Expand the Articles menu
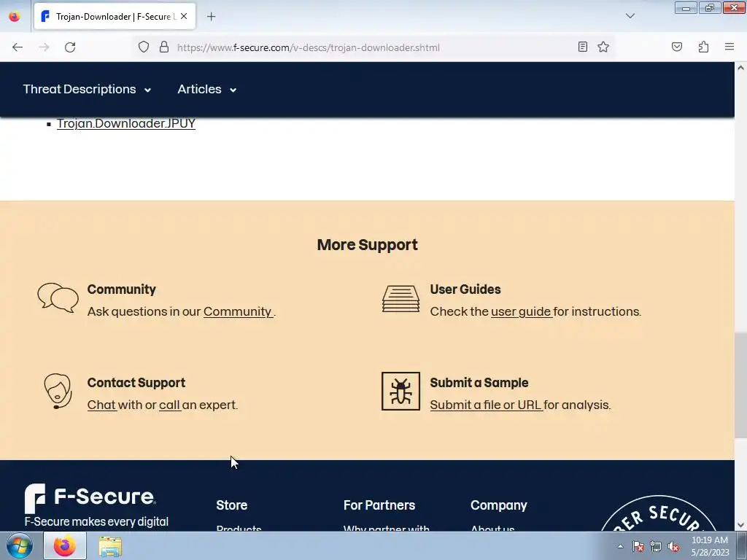This screenshot has height=560, width=747. [x=206, y=89]
